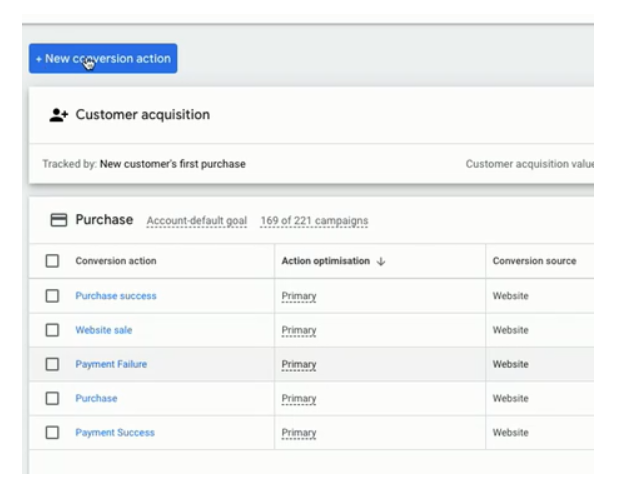Click Primary in the Payment Failure row
This screenshot has height=485, width=618.
299,364
